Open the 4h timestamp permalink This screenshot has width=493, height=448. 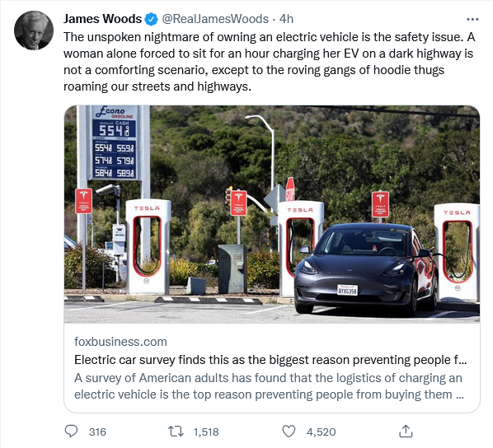[x=286, y=19]
